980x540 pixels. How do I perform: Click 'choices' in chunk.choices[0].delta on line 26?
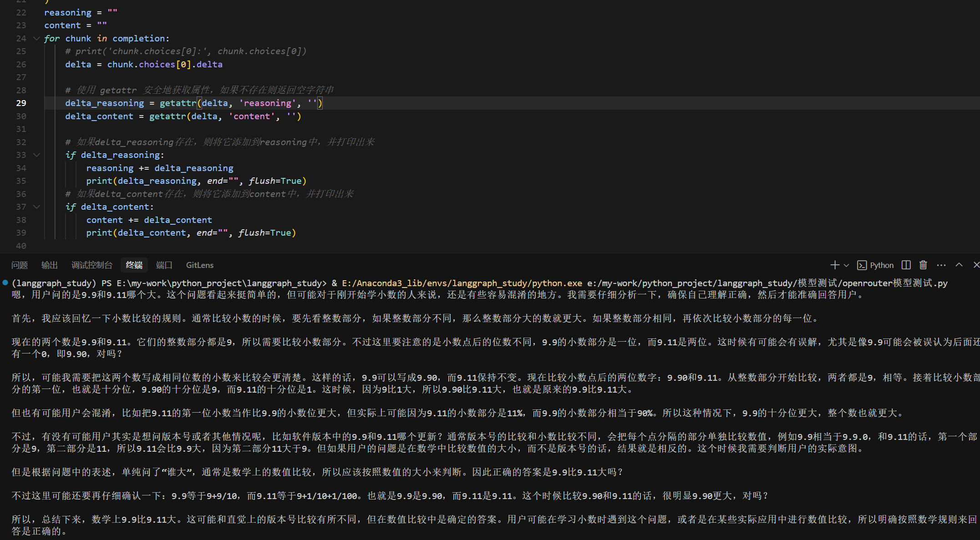[157, 65]
